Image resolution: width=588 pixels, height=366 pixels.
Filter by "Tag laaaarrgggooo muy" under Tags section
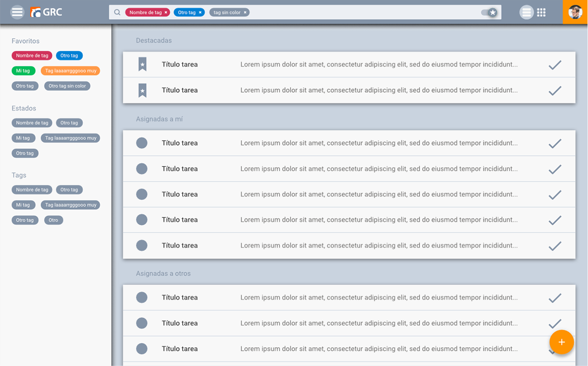coord(71,205)
